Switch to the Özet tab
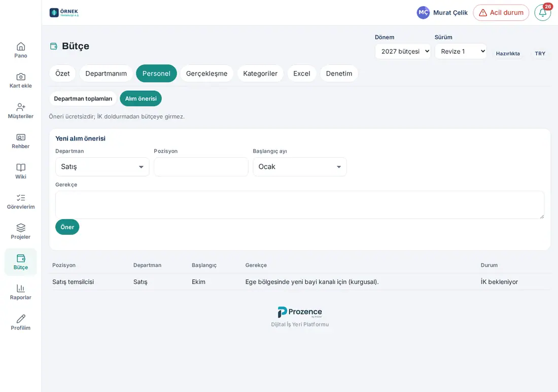 pyautogui.click(x=62, y=74)
